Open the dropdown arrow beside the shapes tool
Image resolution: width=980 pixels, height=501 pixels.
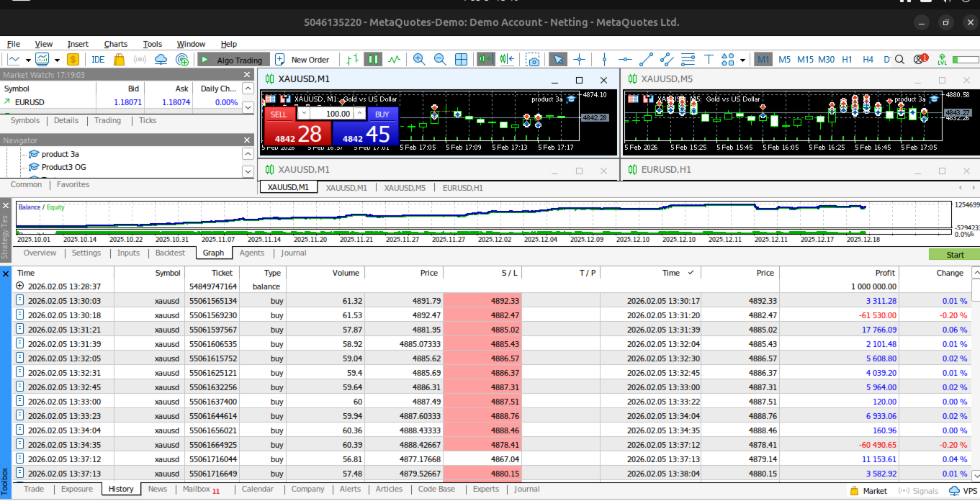(742, 60)
